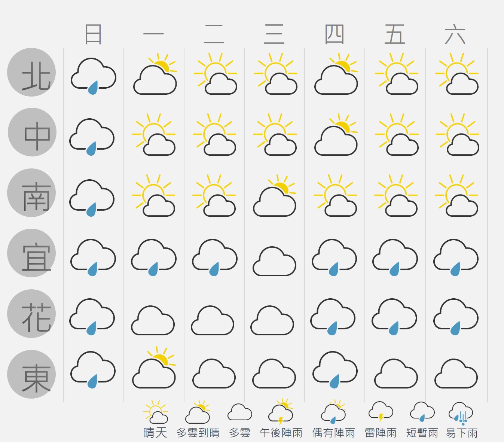Viewport: 504px width, 448px height.
Task: Select the 東 region circle
Action: pyautogui.click(x=31, y=374)
